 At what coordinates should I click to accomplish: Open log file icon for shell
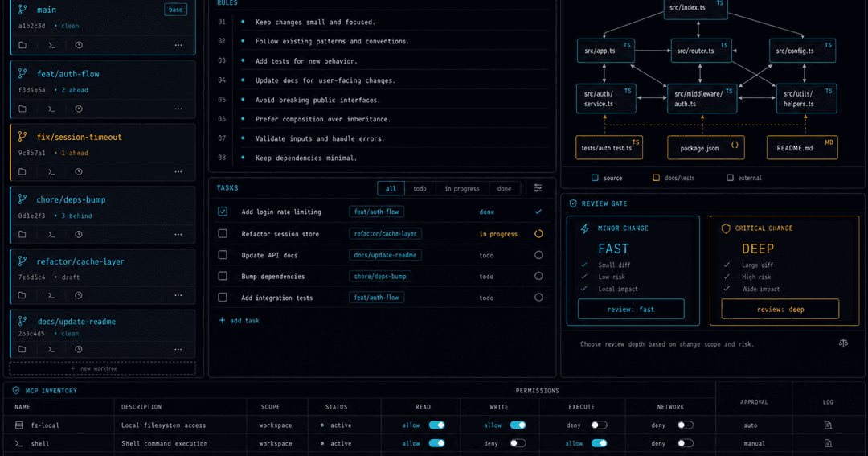(828, 443)
